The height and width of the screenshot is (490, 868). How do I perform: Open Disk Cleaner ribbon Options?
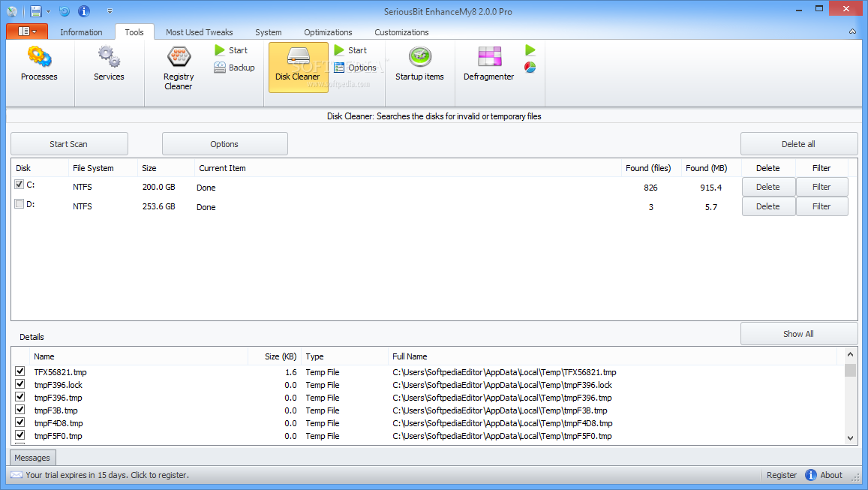click(x=356, y=68)
